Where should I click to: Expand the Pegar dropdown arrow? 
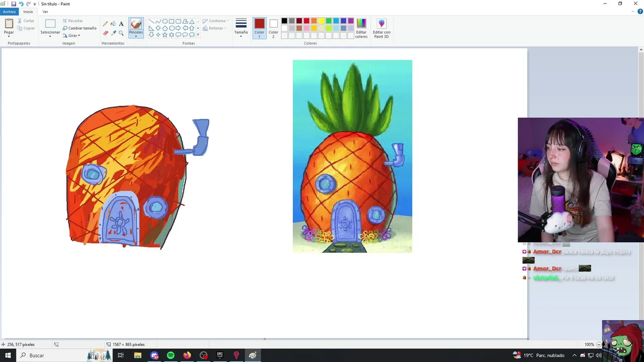point(9,37)
